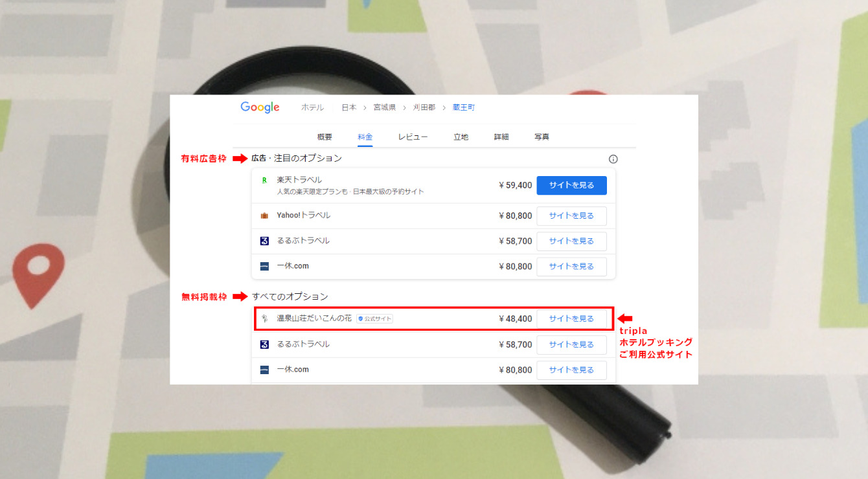The width and height of the screenshot is (868, 479).
Task: Click the 蔵王町 breadcrumb link
Action: pyautogui.click(x=464, y=107)
